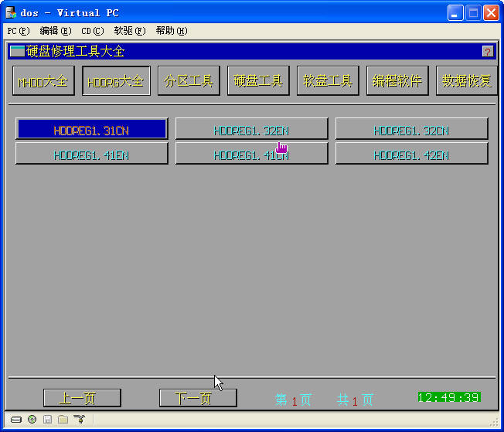Launch HDDREG1.32EN
This screenshot has width=504, height=432.
click(x=251, y=129)
